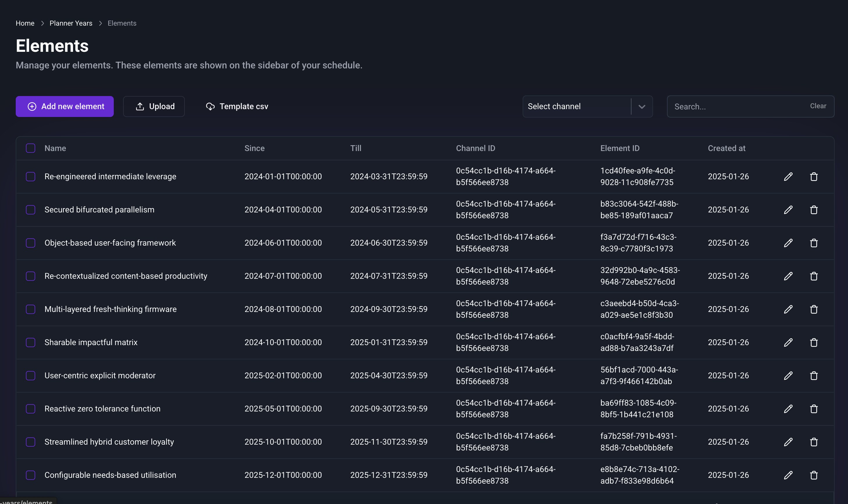Edit Re-contextualized content-based productivity via pencil icon

click(788, 276)
